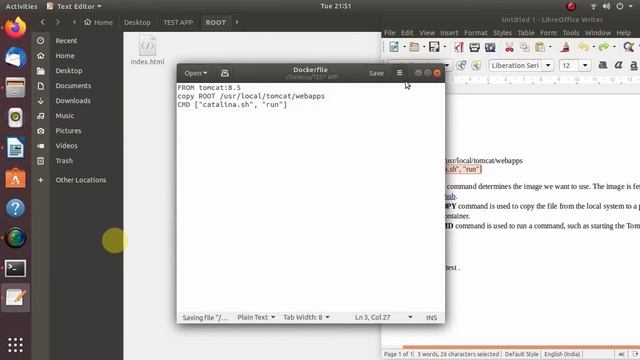The height and width of the screenshot is (360, 640).
Task: Click the New document icon in Writer toolbar
Action: [394, 47]
